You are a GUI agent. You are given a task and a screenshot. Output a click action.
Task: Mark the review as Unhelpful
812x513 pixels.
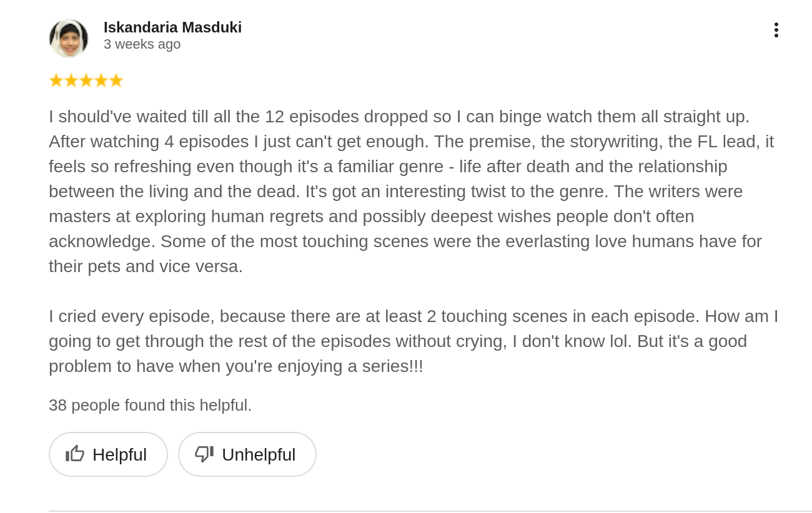[247, 454]
